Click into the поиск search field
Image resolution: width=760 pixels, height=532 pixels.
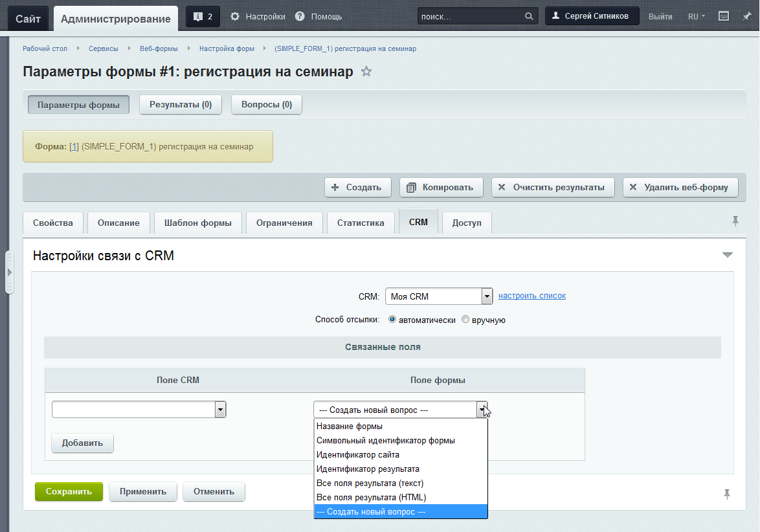[469, 17]
